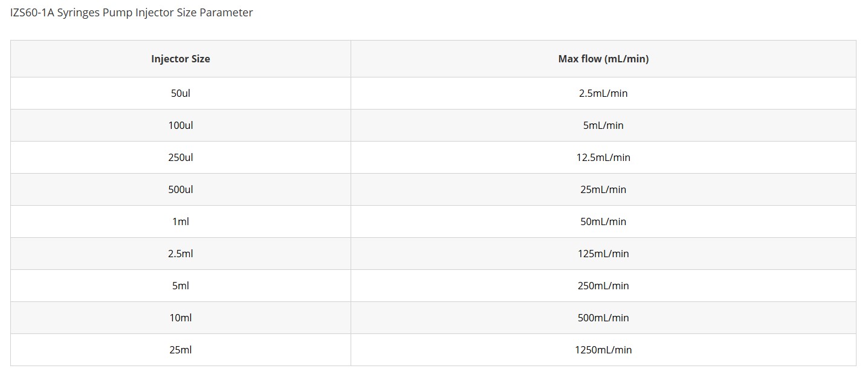The height and width of the screenshot is (377, 868).
Task: Click the 5ml injector size cell
Action: tap(180, 286)
